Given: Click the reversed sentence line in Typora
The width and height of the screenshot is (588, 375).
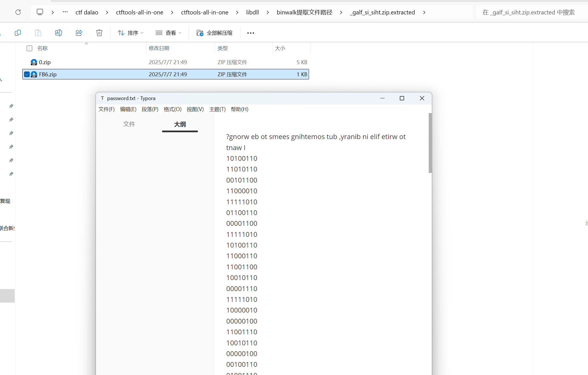Looking at the screenshot, I should click(x=316, y=142).
